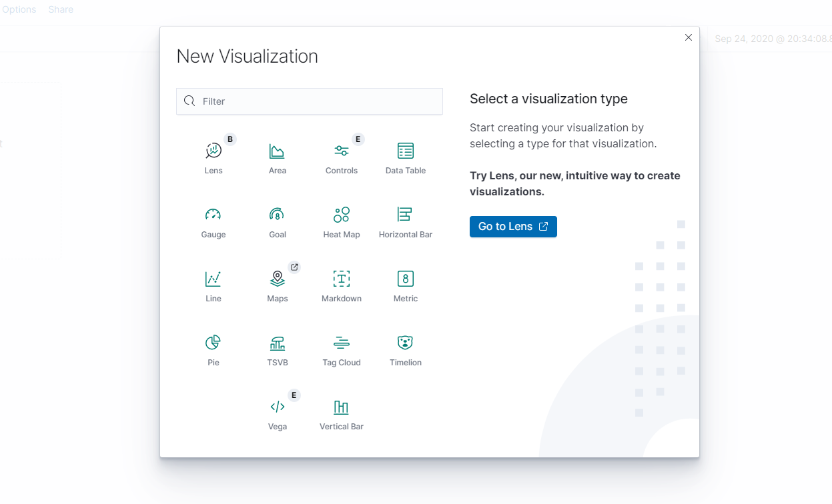This screenshot has height=504, width=832.
Task: Click the experimental badge on Vega
Action: 294,395
